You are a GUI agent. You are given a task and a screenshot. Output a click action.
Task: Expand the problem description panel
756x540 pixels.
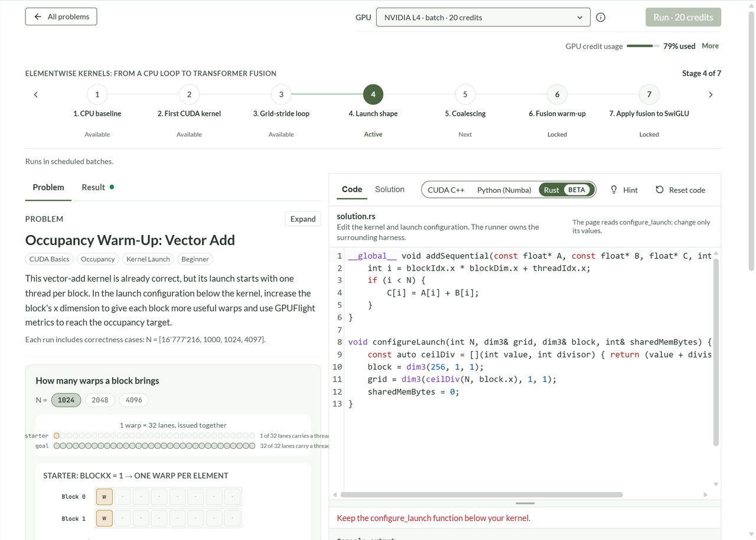303,219
